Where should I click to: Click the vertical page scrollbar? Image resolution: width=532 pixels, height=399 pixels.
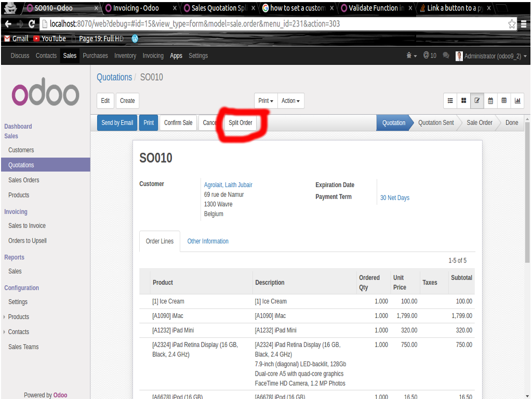[527, 192]
